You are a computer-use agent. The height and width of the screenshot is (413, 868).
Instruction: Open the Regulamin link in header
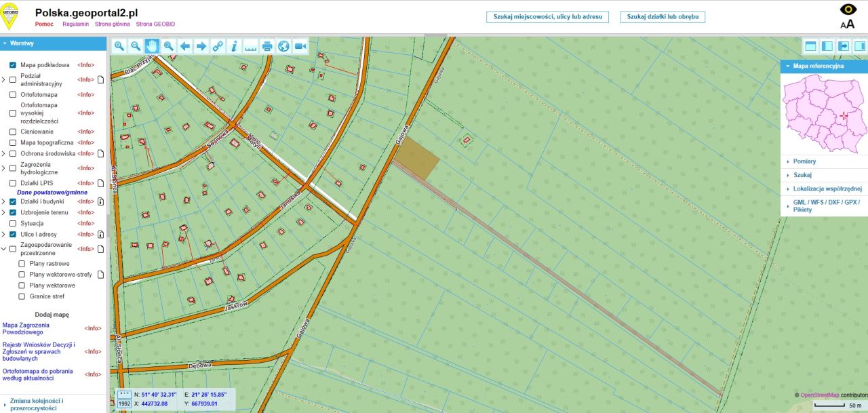[x=75, y=24]
